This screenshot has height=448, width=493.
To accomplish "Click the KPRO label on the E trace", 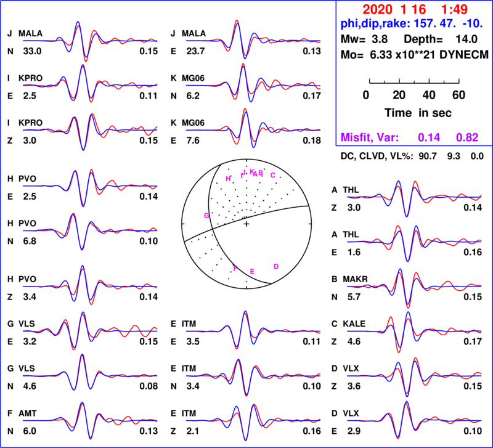I will [x=30, y=78].
